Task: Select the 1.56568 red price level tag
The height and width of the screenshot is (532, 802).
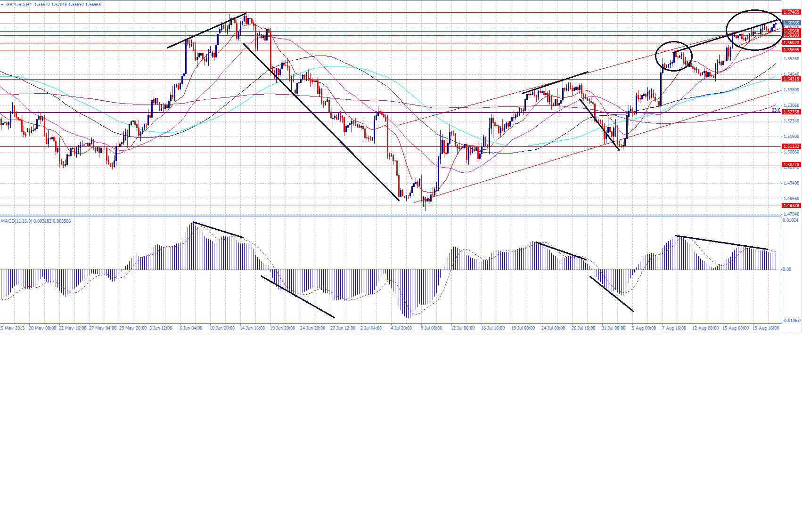Action: [791, 31]
